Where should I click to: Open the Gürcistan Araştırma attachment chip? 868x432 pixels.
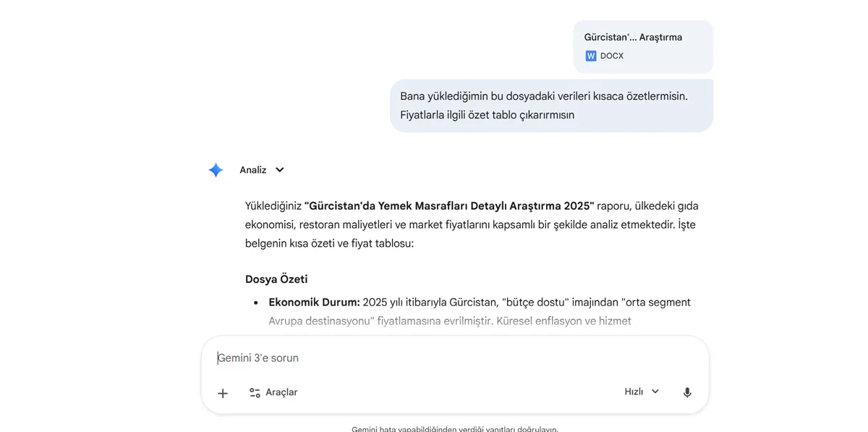(x=642, y=46)
